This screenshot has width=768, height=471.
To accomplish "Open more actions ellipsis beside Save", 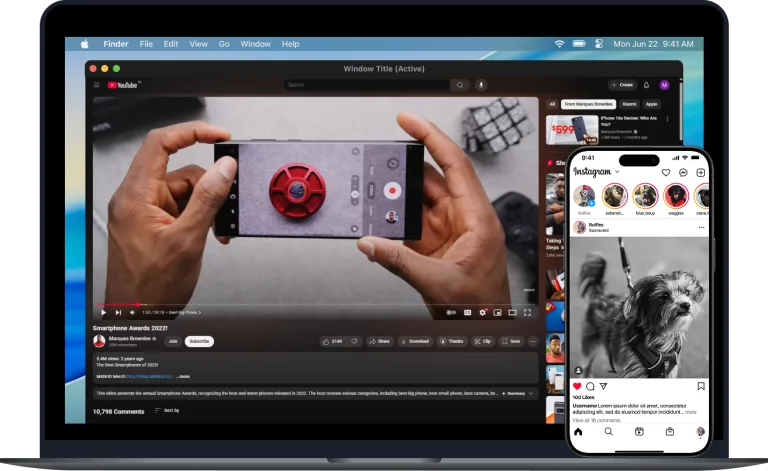I will coord(533,341).
